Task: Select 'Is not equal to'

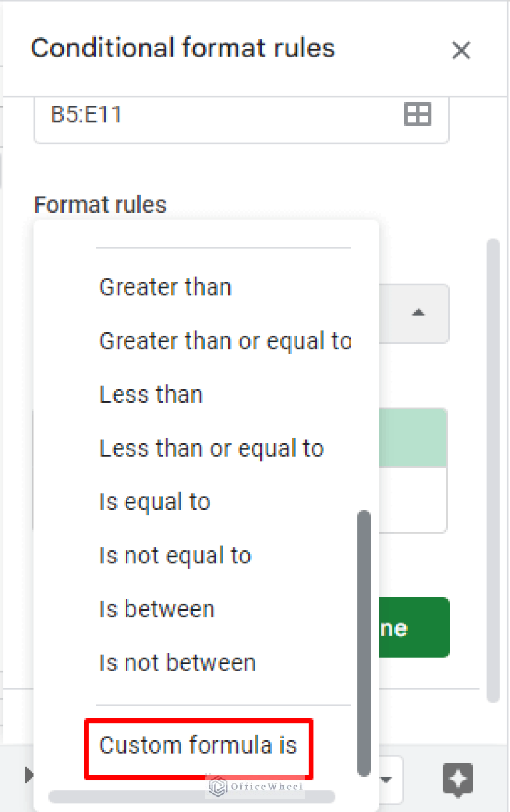Action: (175, 555)
